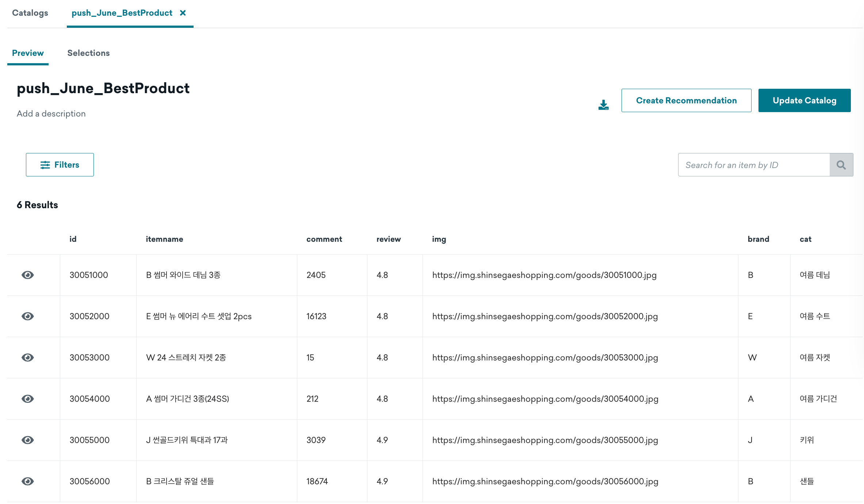The height and width of the screenshot is (504, 864).
Task: Click itemname A 썸머 가디건 3종(24SS)
Action: 187,399
